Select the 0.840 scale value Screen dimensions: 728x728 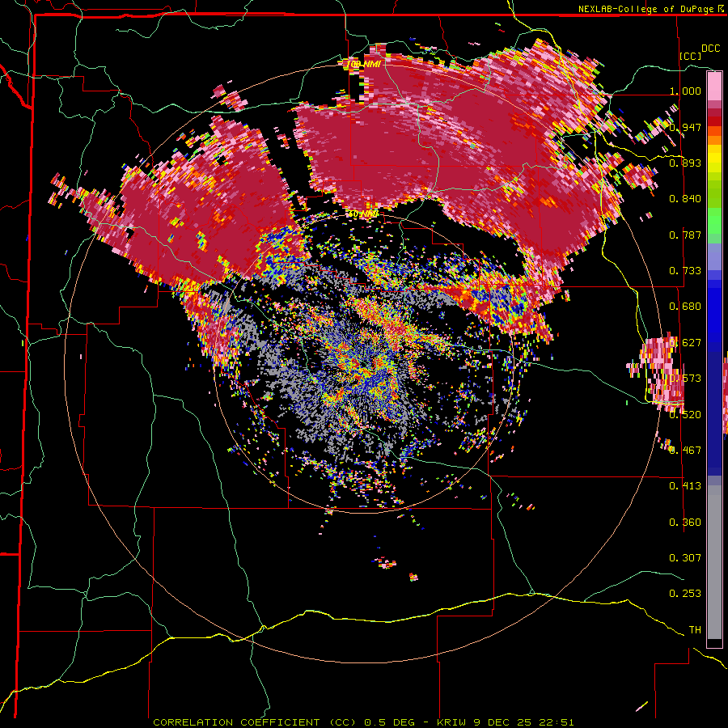point(685,199)
